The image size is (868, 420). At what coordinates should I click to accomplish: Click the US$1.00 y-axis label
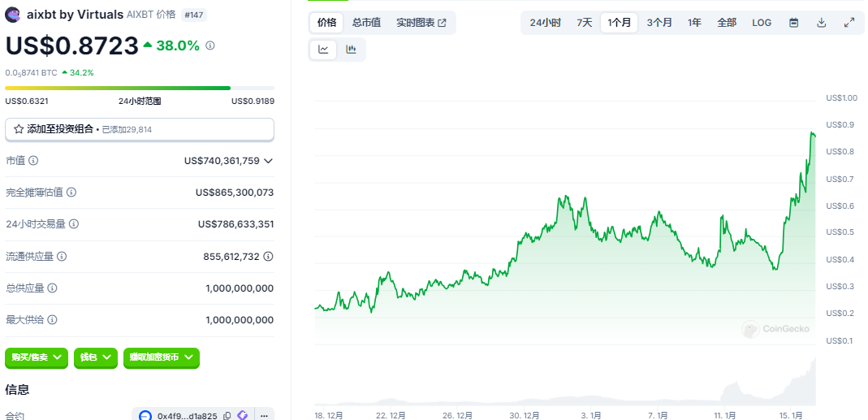(x=841, y=98)
